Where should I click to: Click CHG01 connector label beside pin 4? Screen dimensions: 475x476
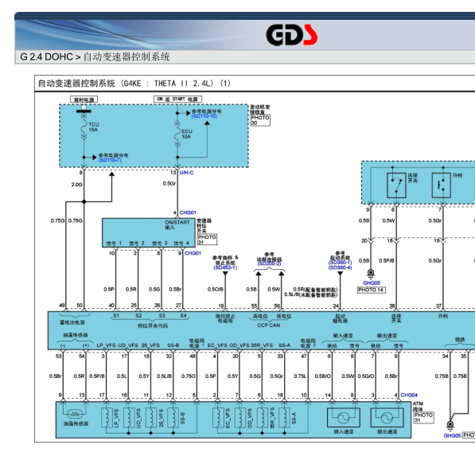(x=188, y=213)
